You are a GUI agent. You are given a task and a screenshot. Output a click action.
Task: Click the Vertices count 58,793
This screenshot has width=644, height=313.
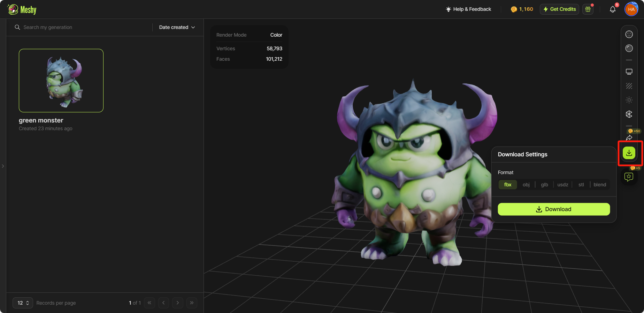click(275, 49)
